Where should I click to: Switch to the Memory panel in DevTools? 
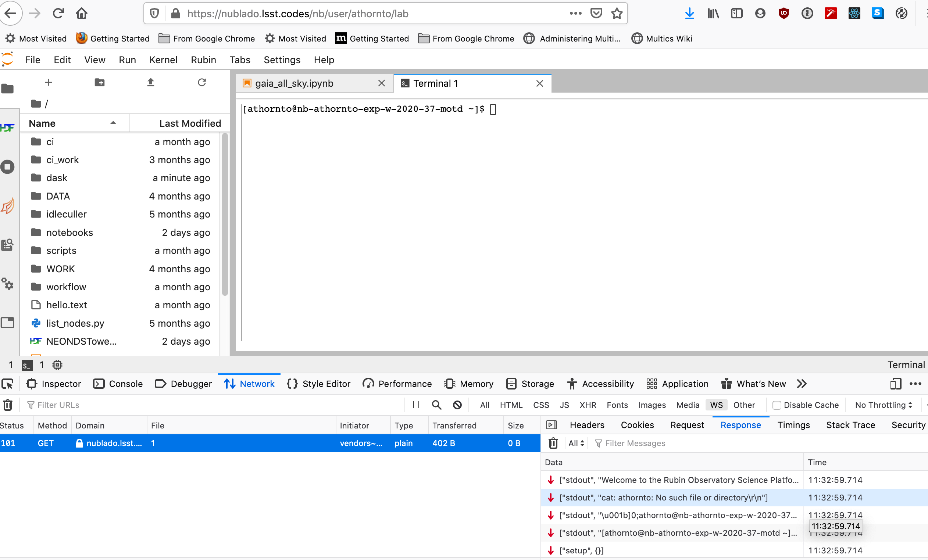[x=469, y=384]
